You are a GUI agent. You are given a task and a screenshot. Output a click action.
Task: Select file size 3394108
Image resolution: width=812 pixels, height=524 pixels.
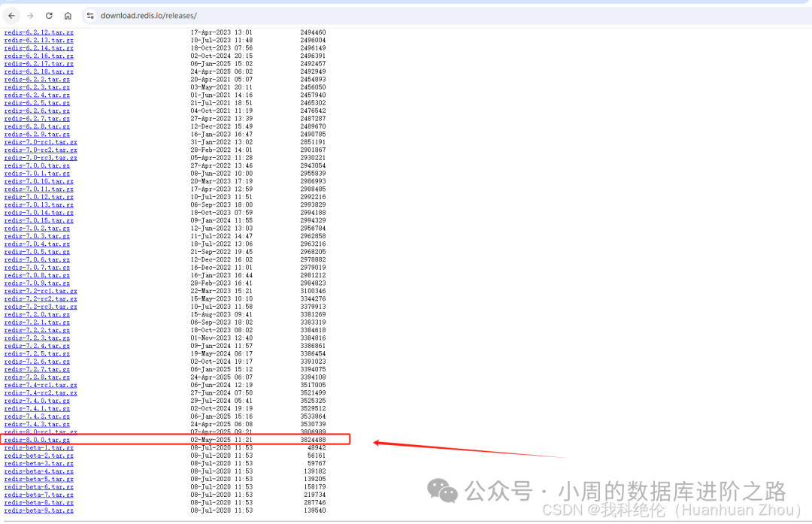[313, 377]
